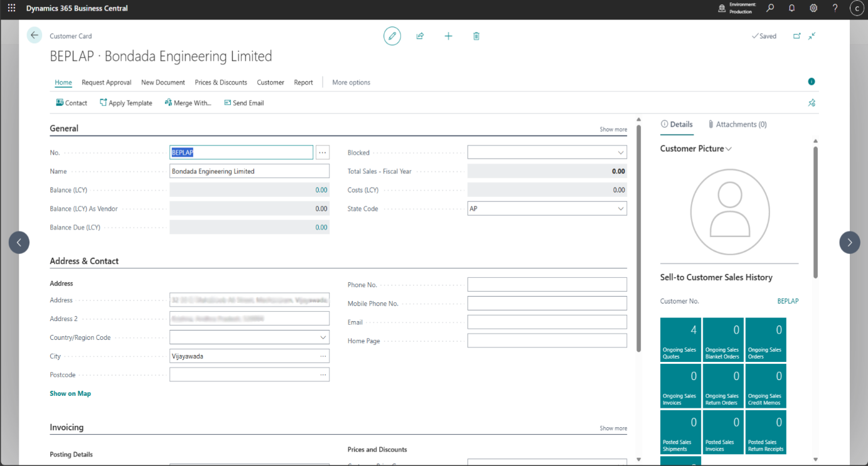This screenshot has width=868, height=466.
Task: Click the search magnifier icon
Action: pyautogui.click(x=770, y=8)
